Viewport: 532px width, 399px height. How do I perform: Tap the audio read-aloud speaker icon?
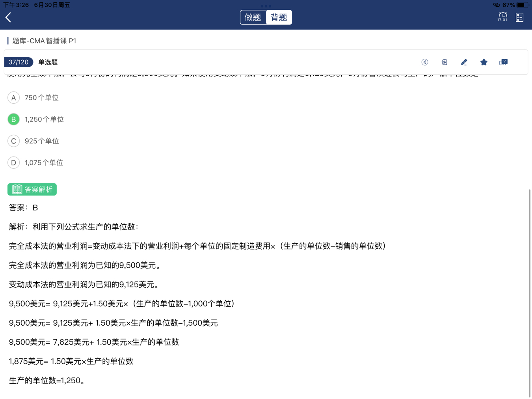tap(424, 62)
